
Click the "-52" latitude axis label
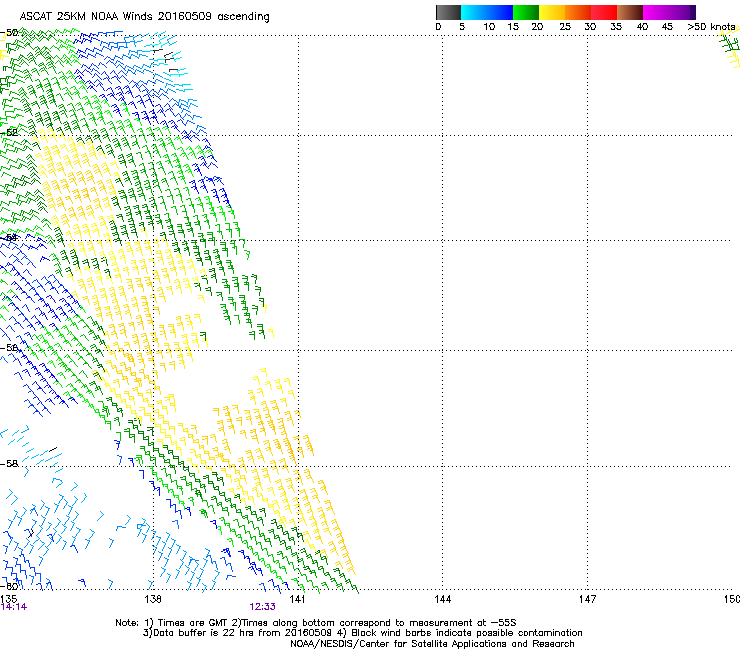(9, 133)
